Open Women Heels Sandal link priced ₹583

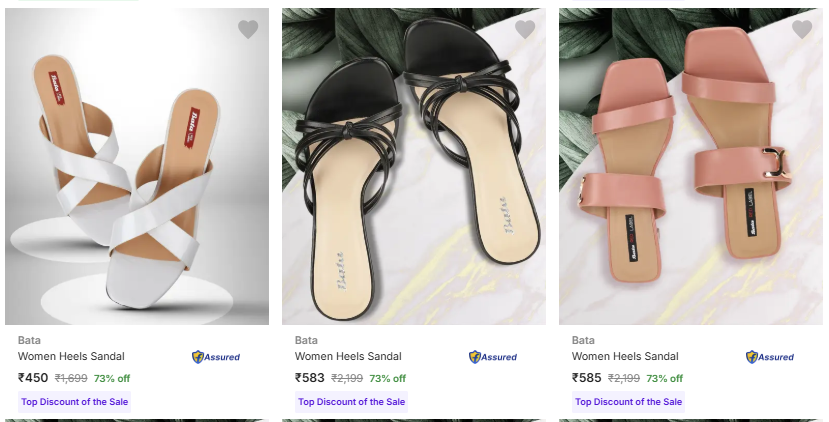click(x=348, y=356)
